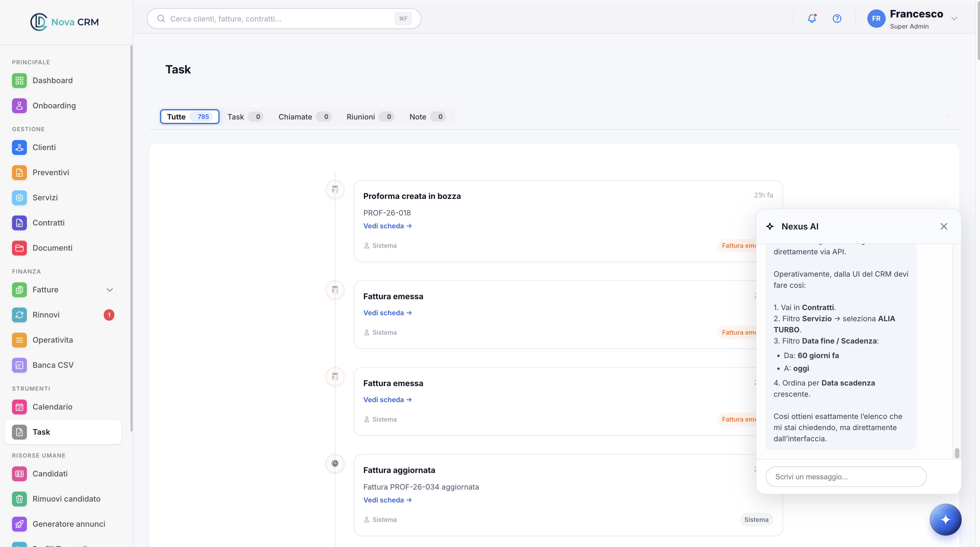
Task: Open the Calendario icon
Action: click(19, 407)
